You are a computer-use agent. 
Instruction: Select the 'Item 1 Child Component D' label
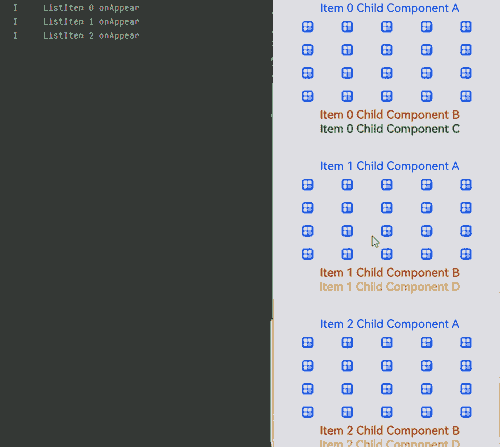pos(389,287)
